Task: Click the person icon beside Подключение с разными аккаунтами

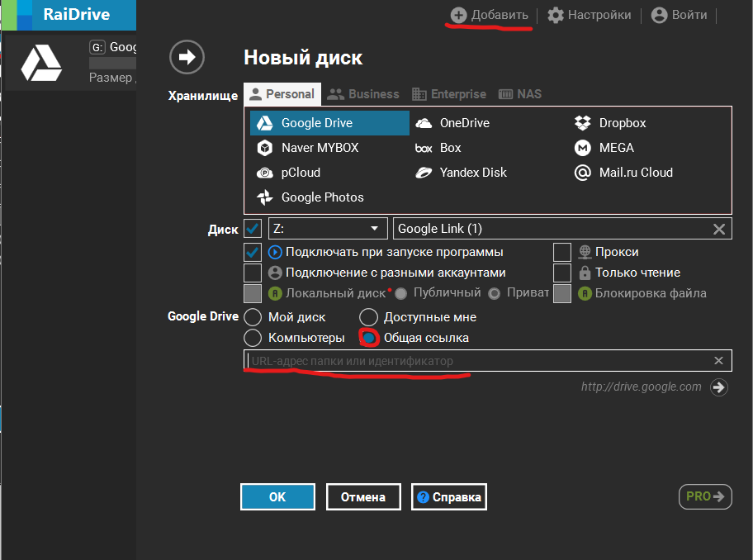Action: pos(275,273)
